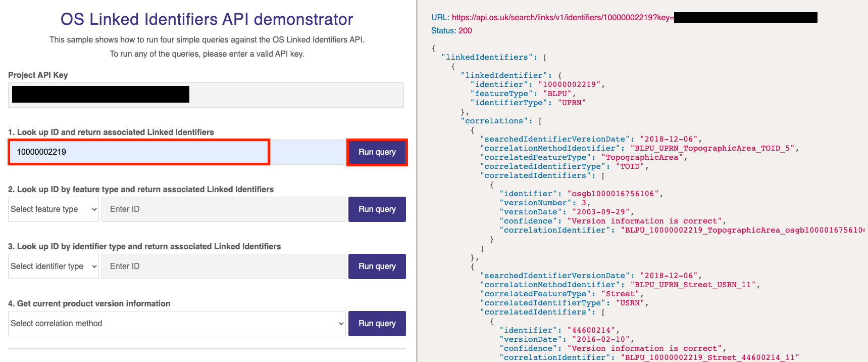Image resolution: width=868 pixels, height=362 pixels.
Task: Open the Select identifier type dropdown
Action: 54,266
